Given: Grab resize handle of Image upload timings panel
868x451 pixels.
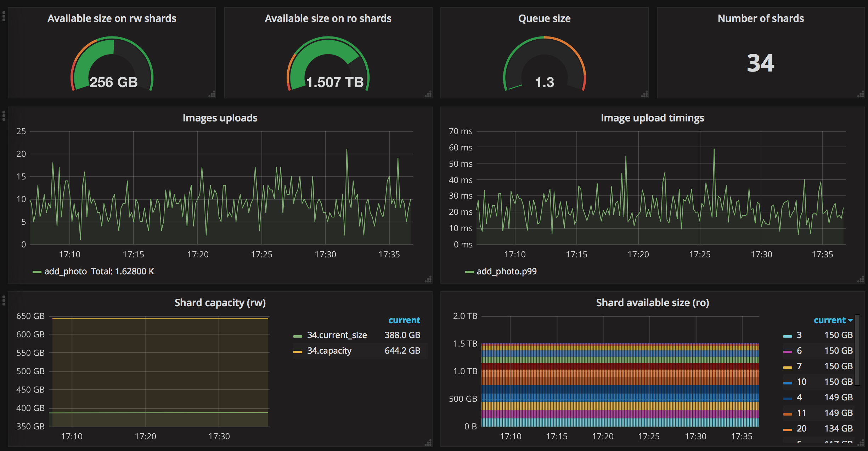Looking at the screenshot, I should pos(861,279).
